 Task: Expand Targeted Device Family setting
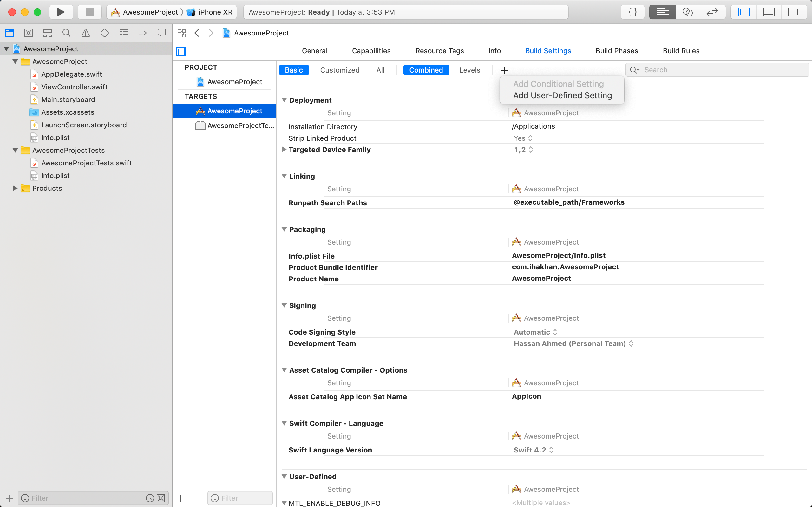coord(284,150)
